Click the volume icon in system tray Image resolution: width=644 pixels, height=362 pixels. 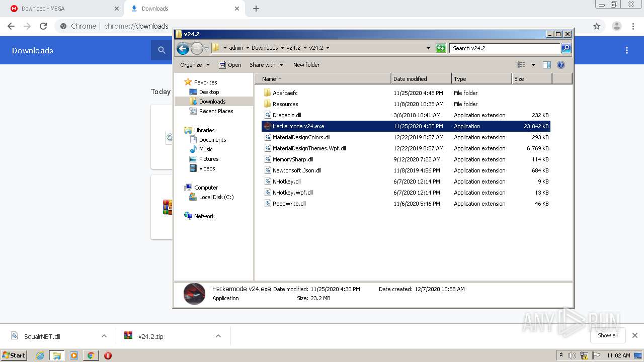[572, 355]
